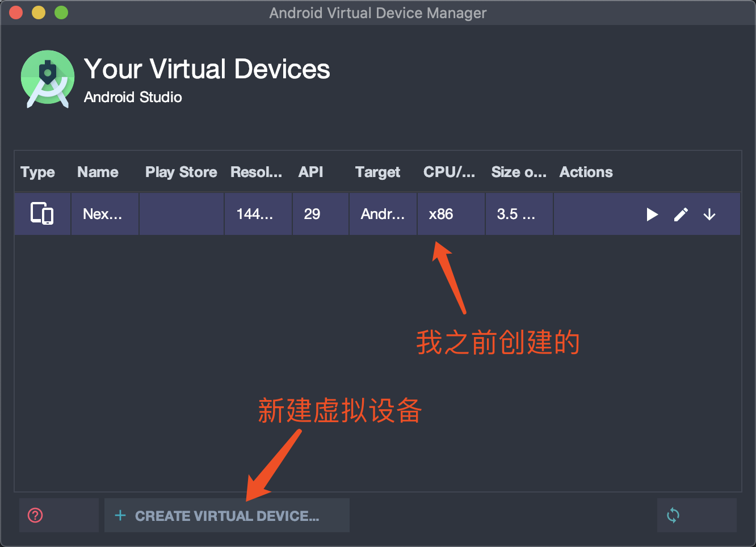Select the '144...' resolution cell

pos(258,214)
